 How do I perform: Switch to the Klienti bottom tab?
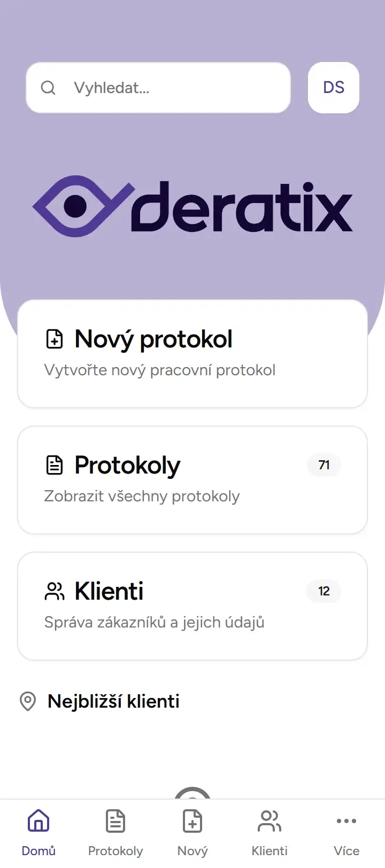click(x=269, y=832)
